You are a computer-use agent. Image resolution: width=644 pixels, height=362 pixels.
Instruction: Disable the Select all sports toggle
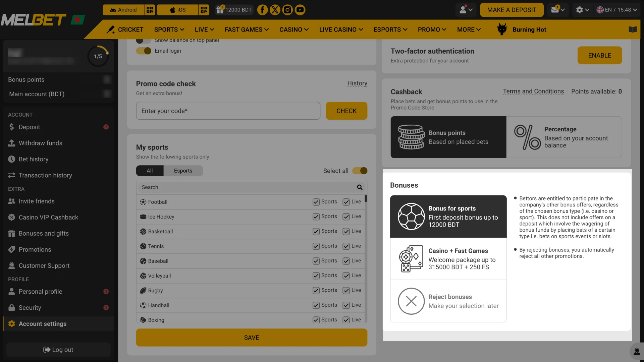click(360, 171)
